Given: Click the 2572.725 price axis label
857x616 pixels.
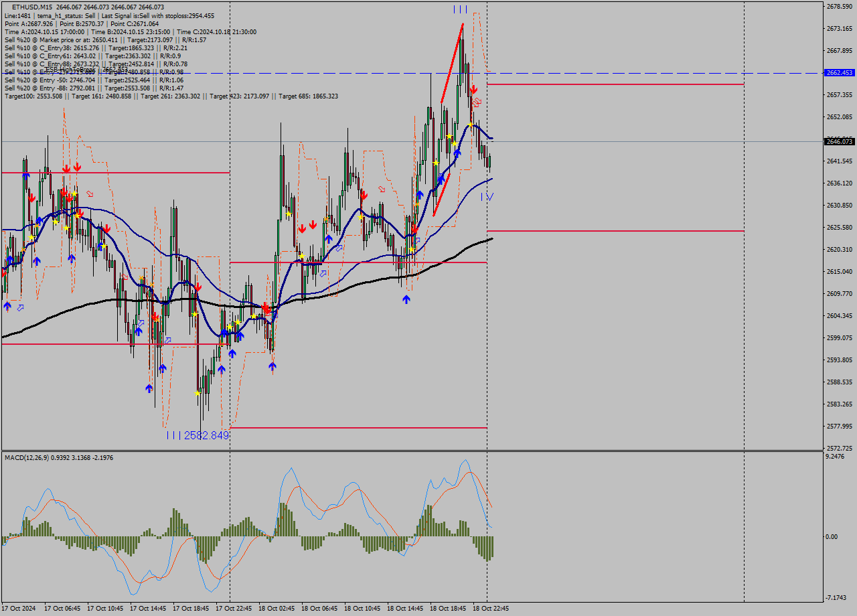Looking at the screenshot, I should (840, 449).
